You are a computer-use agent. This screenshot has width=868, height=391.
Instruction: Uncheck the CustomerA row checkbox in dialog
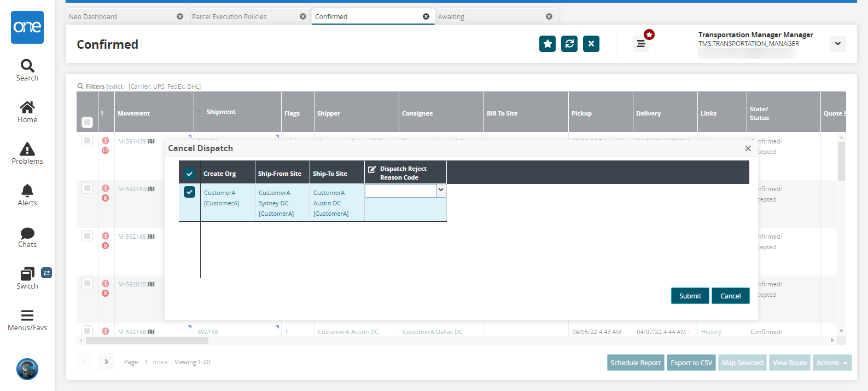click(x=189, y=192)
